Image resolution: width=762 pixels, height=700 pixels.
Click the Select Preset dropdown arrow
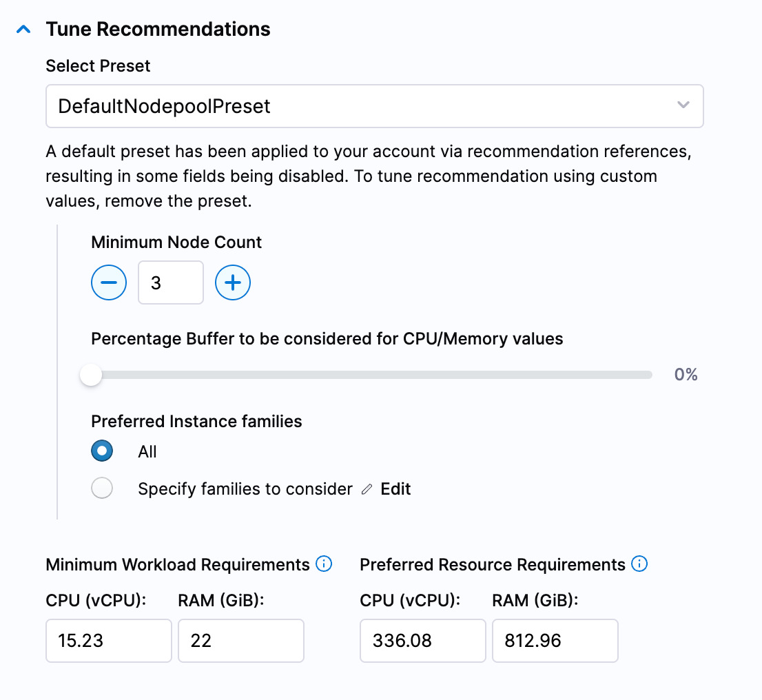coord(683,105)
